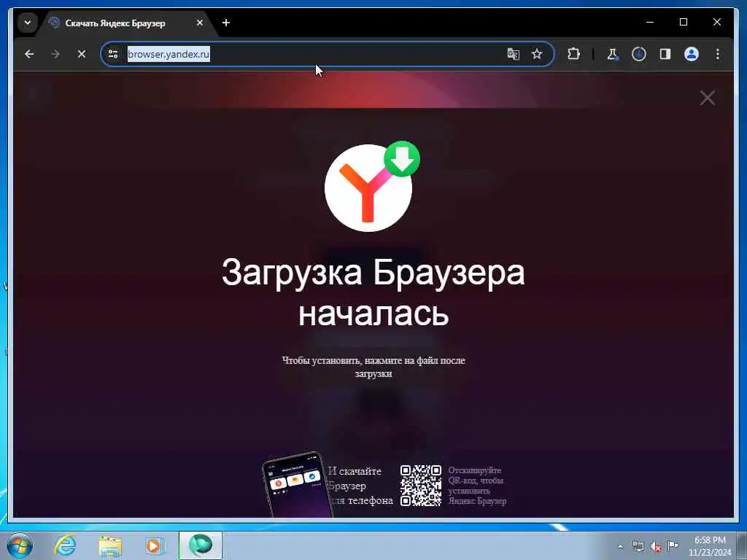Click the translate page icon
Screen dimensions: 747x560
(x=513, y=54)
